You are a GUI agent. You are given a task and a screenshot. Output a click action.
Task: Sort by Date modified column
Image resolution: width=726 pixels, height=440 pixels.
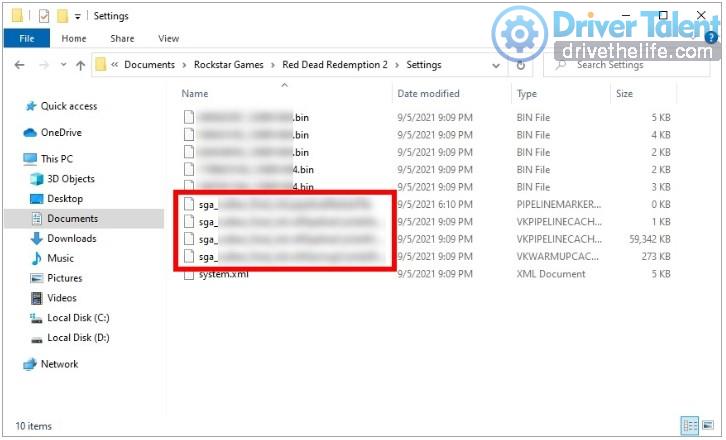point(428,94)
